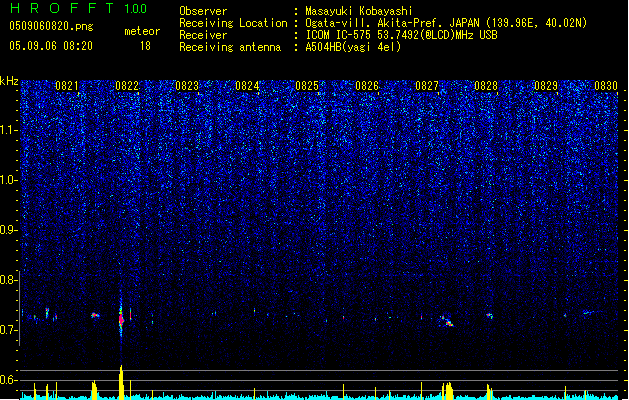Select the Ogata-vill. Akita-Pref. JAPAN location text
The image size is (629, 400).
446,23
